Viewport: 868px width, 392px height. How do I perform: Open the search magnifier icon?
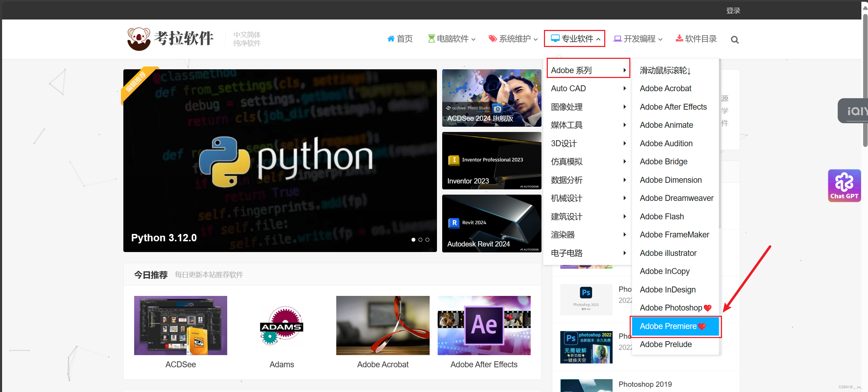[x=735, y=40]
